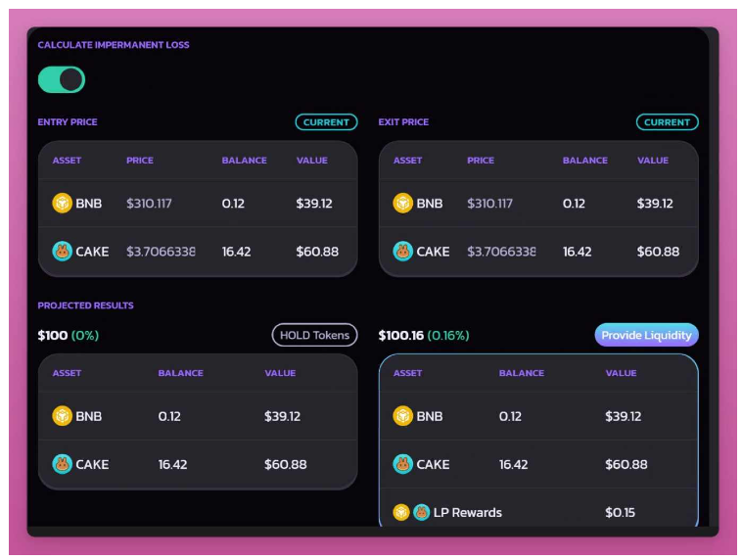Click CAKE value $60.88 in Provide Liquidity results
Image resolution: width=742 pixels, height=560 pixels.
click(x=626, y=464)
